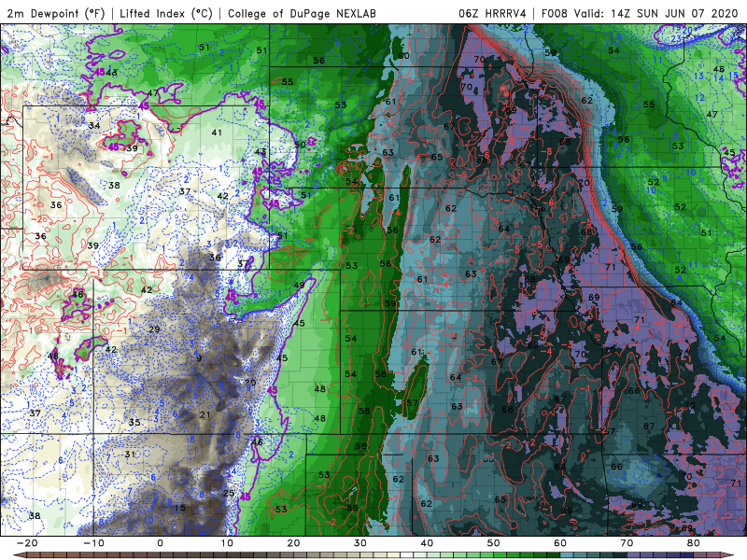747x560 pixels.
Task: Click the black dewpoint value 41 on the map
Action: pos(217,133)
